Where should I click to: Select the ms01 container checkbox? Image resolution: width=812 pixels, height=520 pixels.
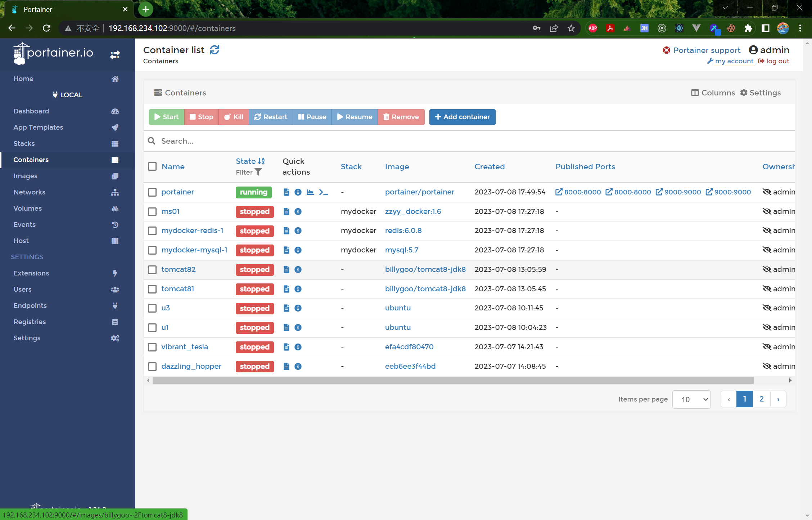coord(152,211)
